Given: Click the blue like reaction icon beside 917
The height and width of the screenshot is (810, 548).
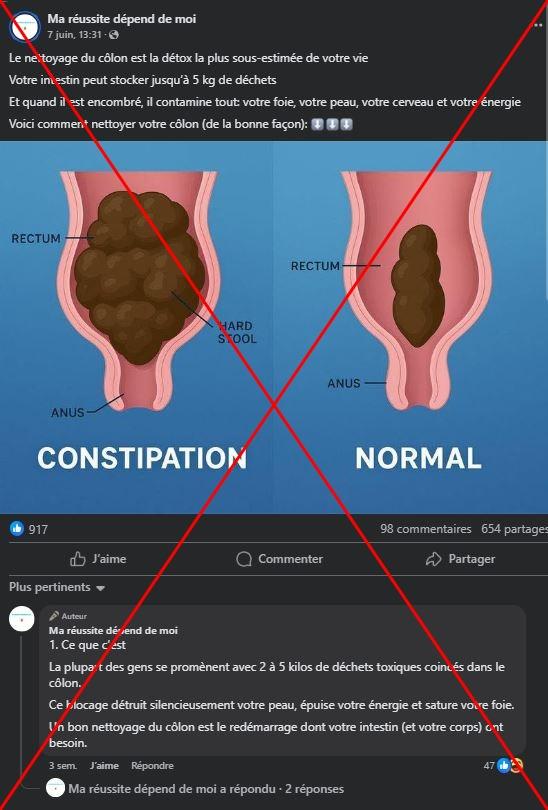Looking at the screenshot, I should [17, 528].
